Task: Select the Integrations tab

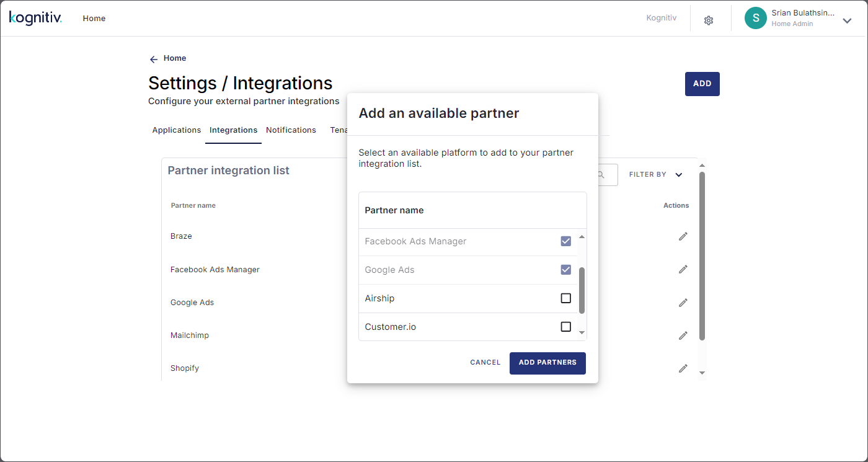Action: (x=233, y=130)
